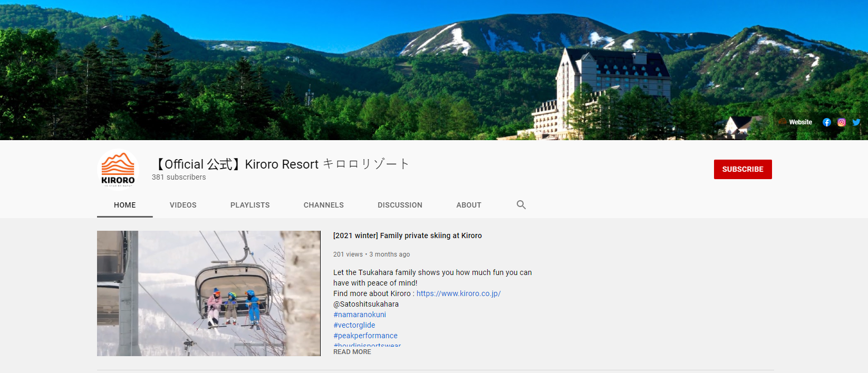Open the Playlists tab
868x373 pixels.
click(x=250, y=205)
